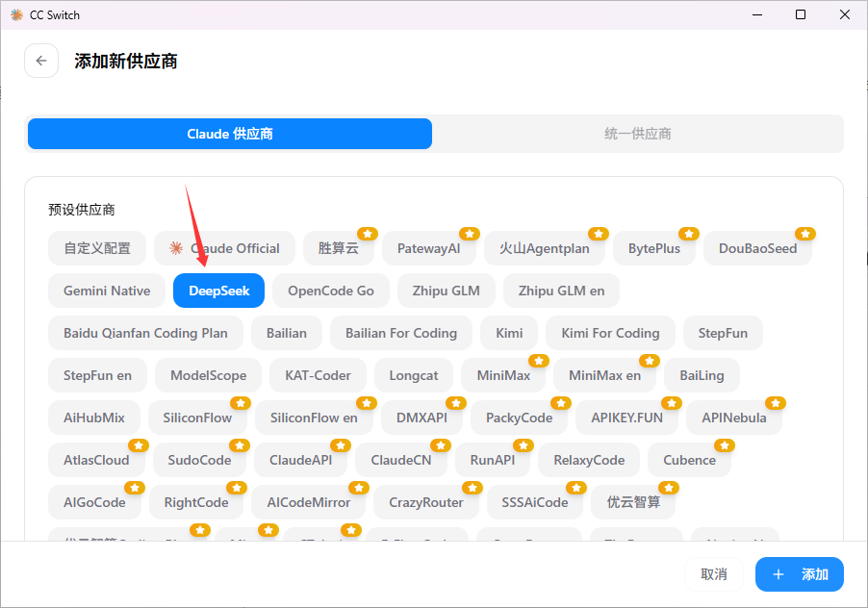
Task: Select APIKEY.FUN provider
Action: 626,418
